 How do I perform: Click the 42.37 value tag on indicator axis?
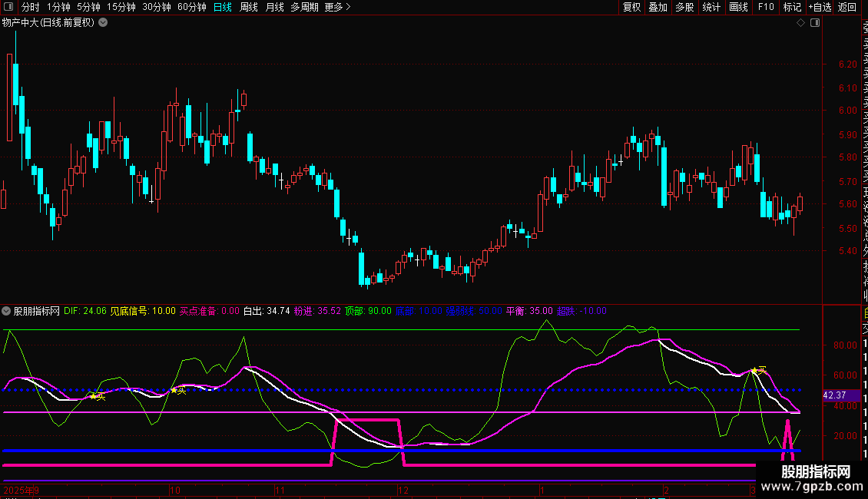point(834,395)
